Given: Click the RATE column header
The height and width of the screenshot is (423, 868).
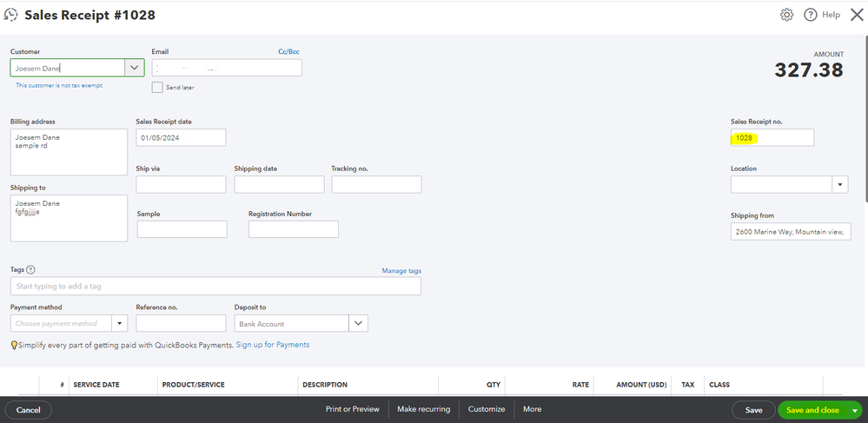Looking at the screenshot, I should [x=580, y=385].
